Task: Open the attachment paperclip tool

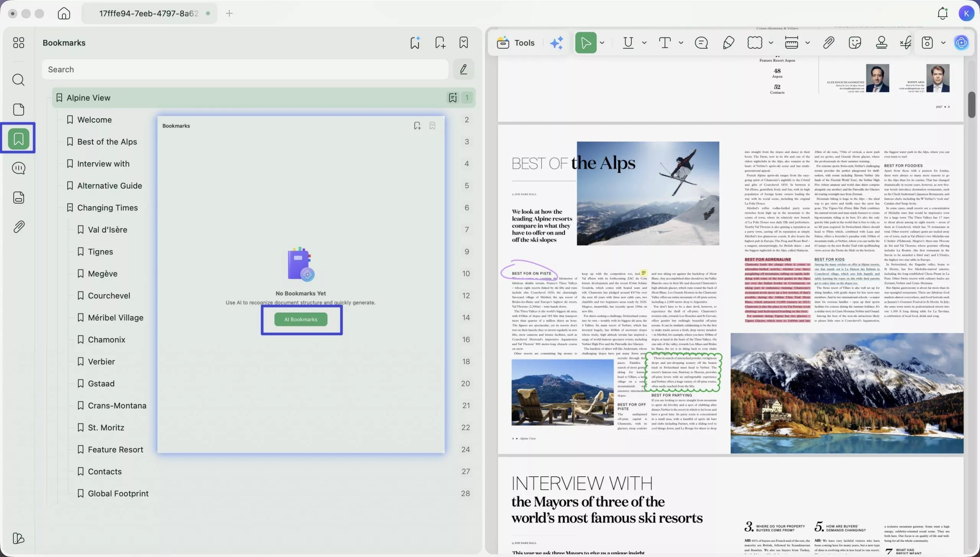Action: point(828,42)
